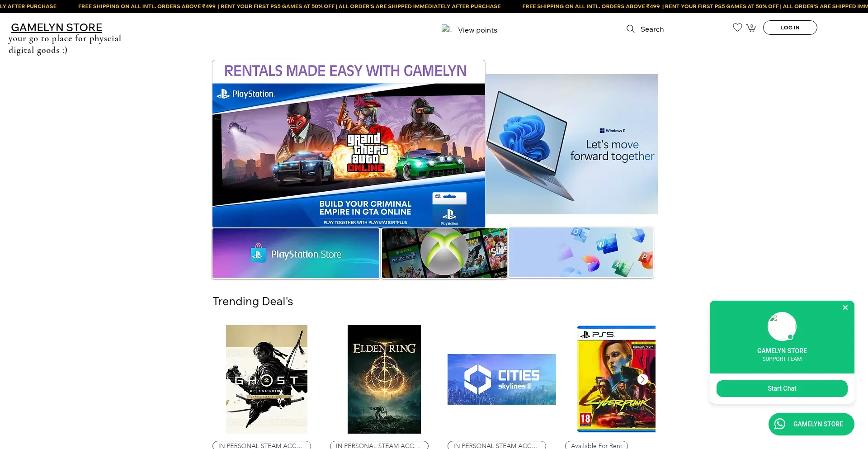
Task: Click the PlayStation gift card graphic in banner
Action: (449, 209)
